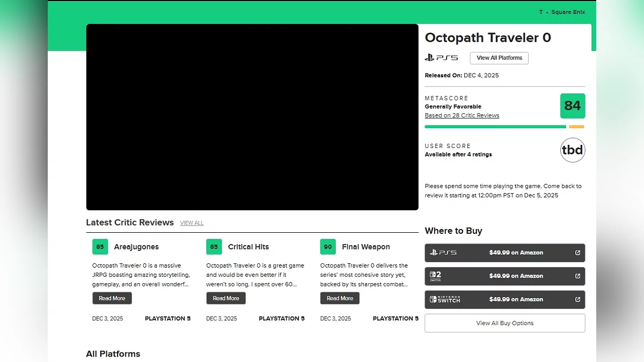Click the Areajugones score badge 85

click(100, 247)
